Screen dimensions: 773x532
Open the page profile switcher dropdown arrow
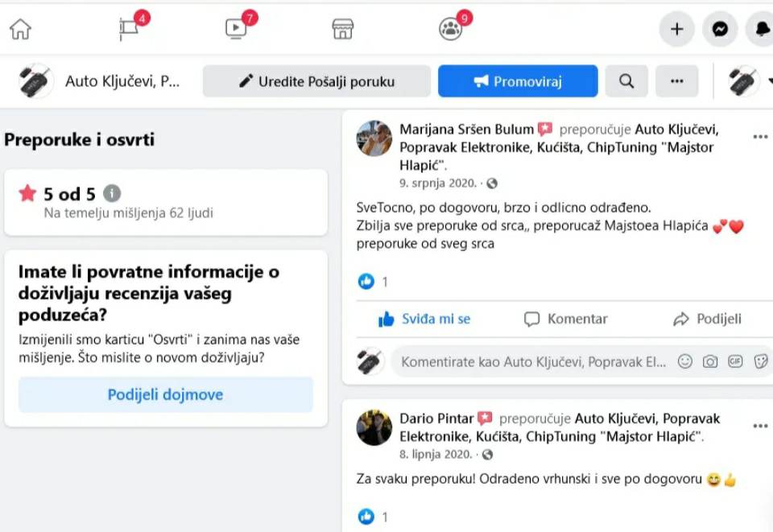pyautogui.click(x=770, y=80)
